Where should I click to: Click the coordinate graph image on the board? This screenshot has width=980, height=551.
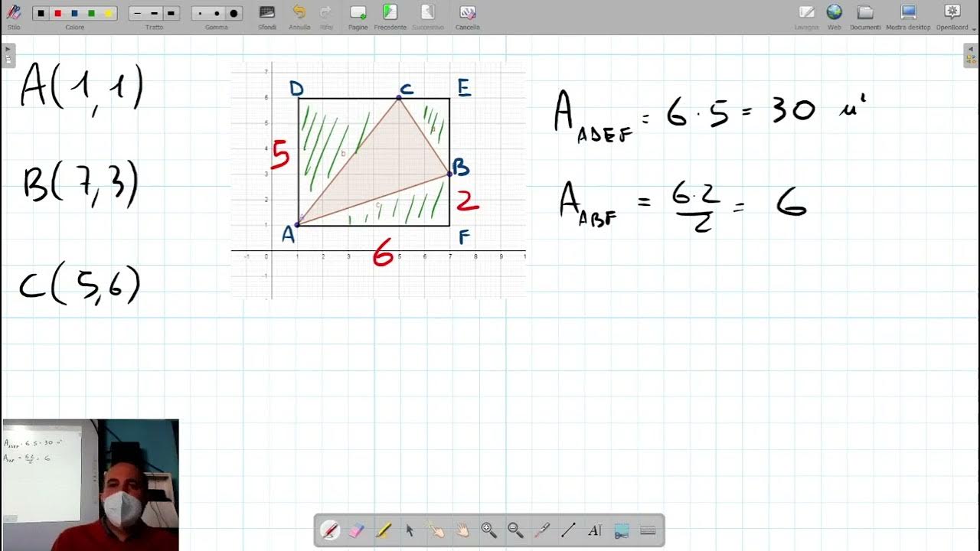pyautogui.click(x=378, y=181)
